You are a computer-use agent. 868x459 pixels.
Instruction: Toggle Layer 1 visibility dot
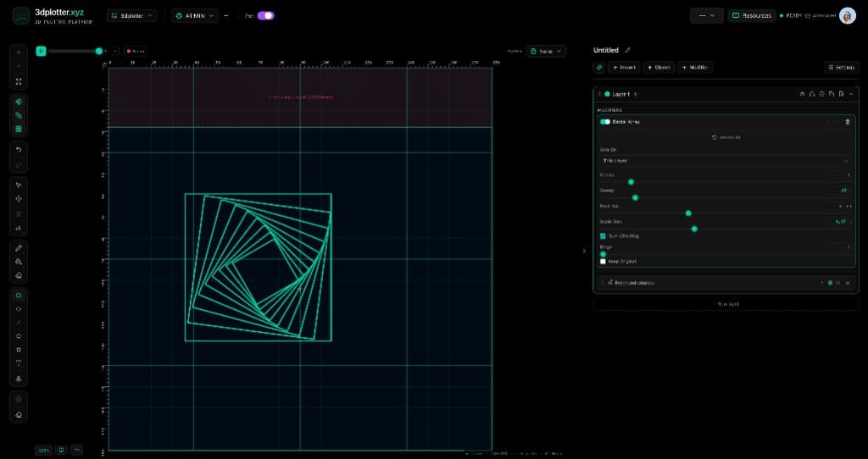607,95
